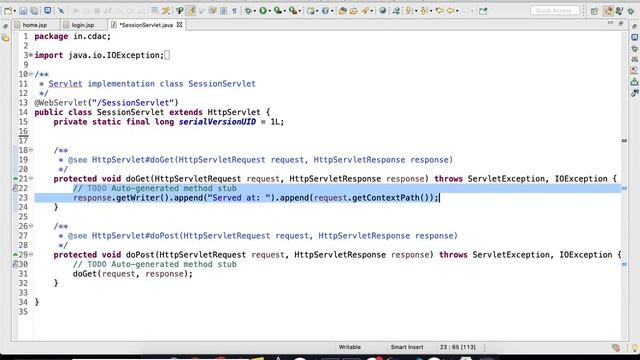Collapse the class Javadoc at line 10
The width and height of the screenshot is (640, 360).
click(31, 74)
